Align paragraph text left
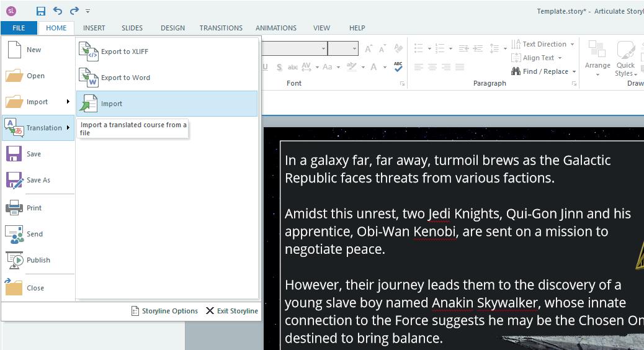The image size is (644, 350). click(x=419, y=67)
